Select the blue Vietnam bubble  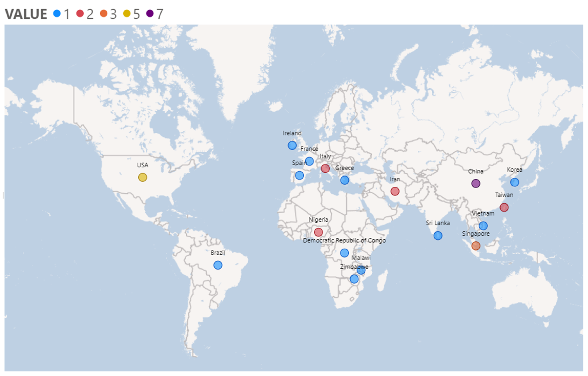click(483, 226)
